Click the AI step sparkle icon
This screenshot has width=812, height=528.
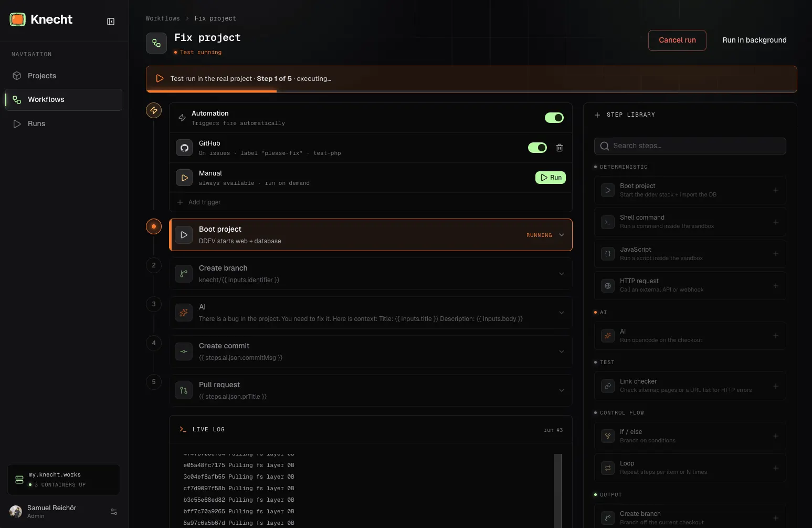click(184, 313)
